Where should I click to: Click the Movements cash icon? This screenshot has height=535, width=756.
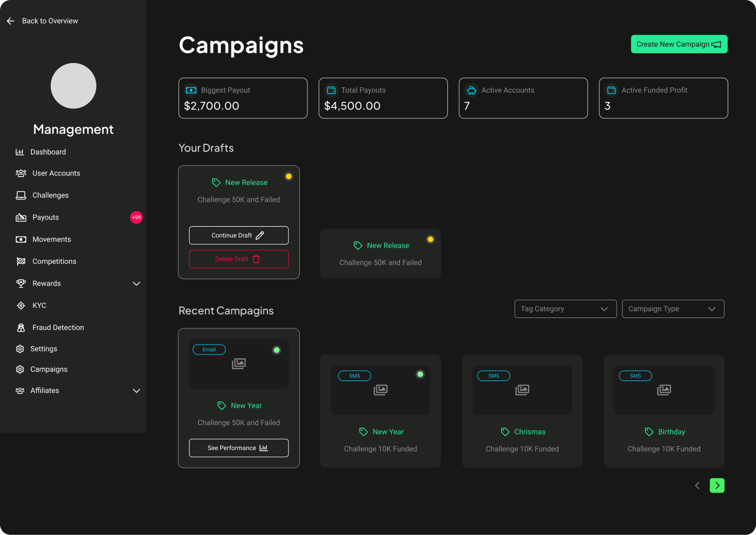(x=21, y=239)
